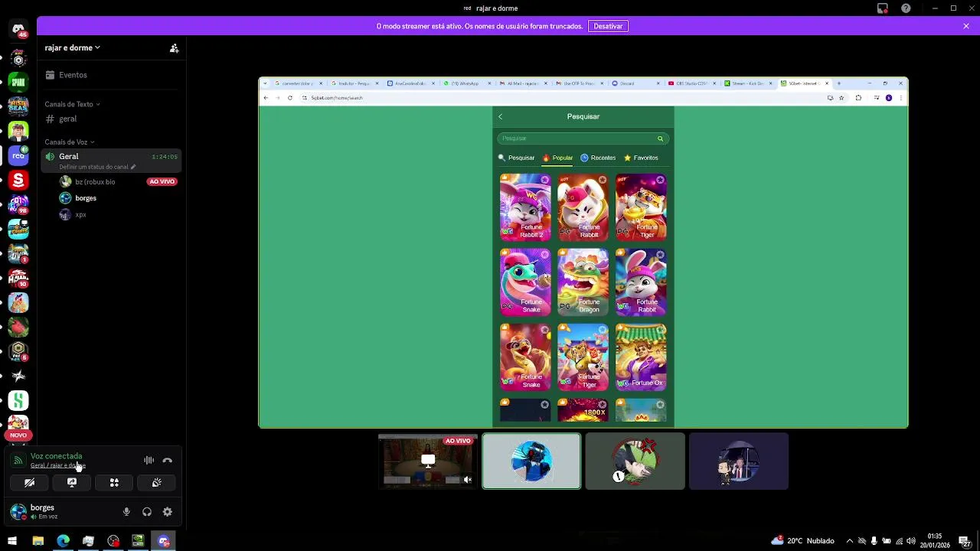This screenshot has width=980, height=551.
Task: Toggle the camera on or off
Action: click(x=30, y=483)
